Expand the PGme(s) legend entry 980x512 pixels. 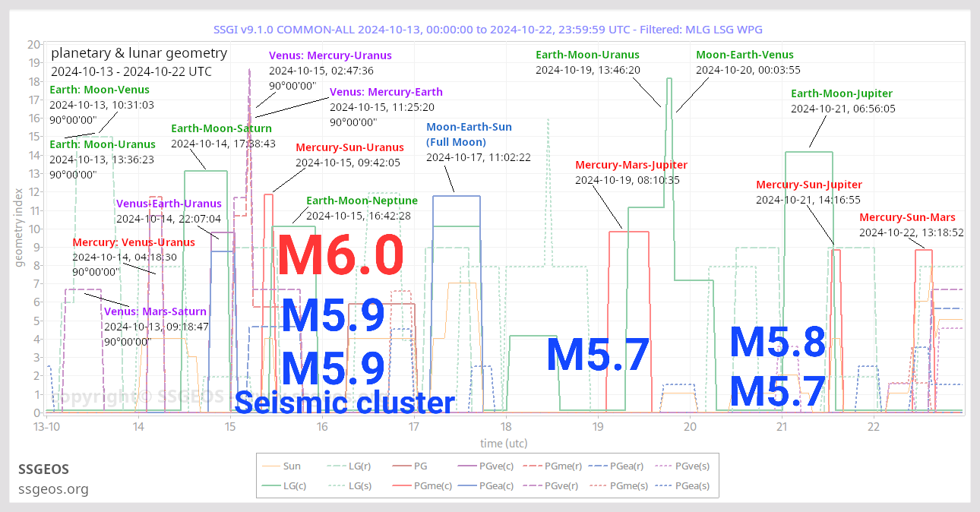click(597, 486)
